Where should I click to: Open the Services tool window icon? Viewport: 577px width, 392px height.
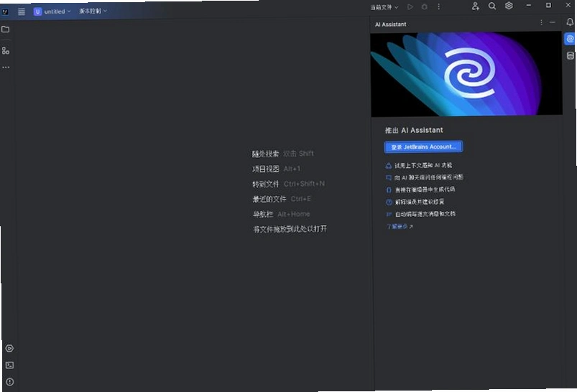(x=9, y=348)
